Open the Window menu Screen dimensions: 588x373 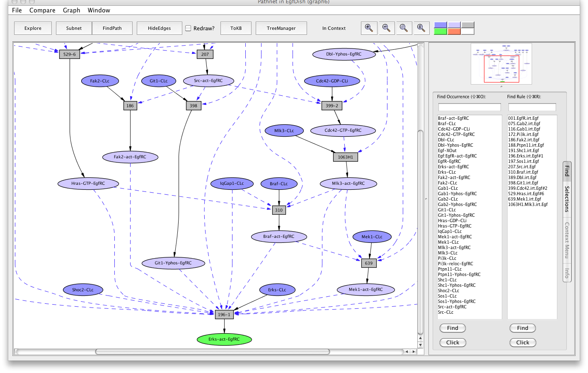coord(99,10)
